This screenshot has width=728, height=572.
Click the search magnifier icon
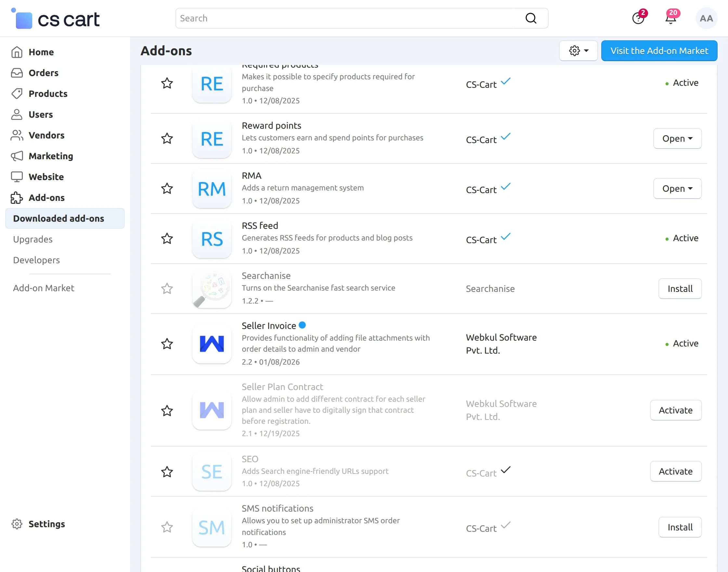pyautogui.click(x=531, y=18)
